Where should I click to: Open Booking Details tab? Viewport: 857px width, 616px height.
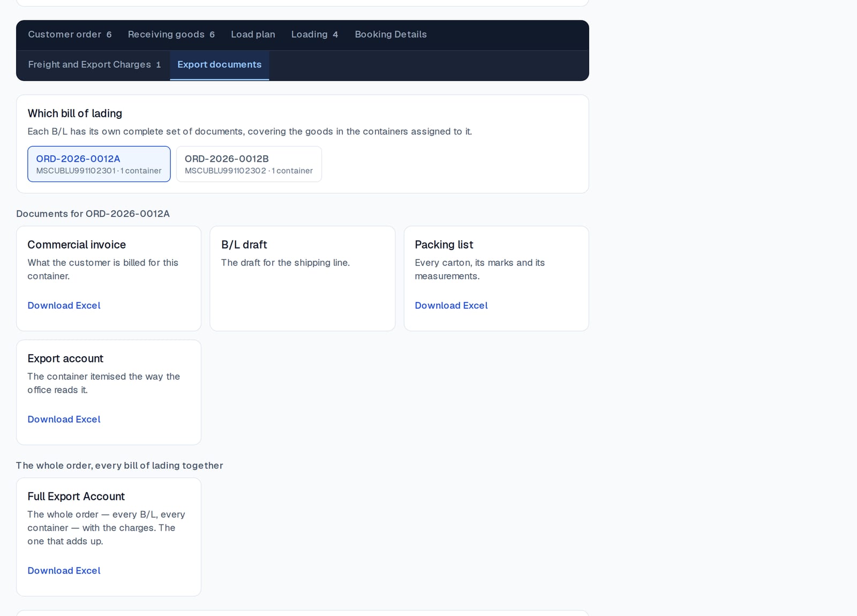pos(390,34)
